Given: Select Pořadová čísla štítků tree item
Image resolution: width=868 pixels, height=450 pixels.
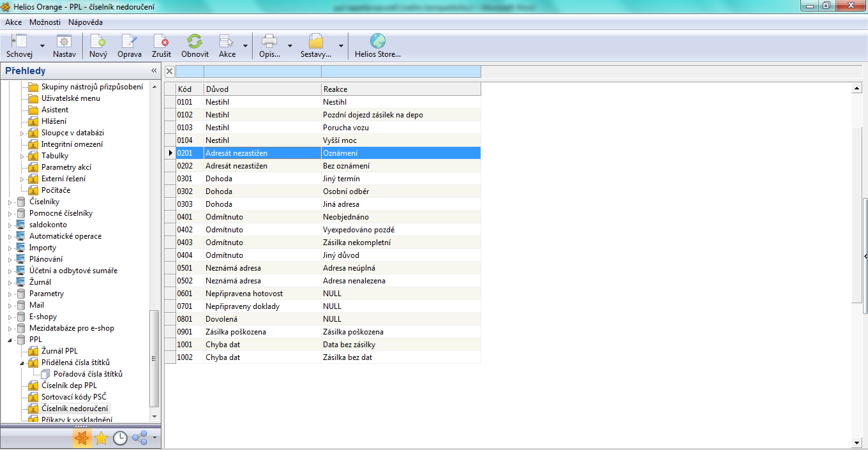Looking at the screenshot, I should pos(88,374).
